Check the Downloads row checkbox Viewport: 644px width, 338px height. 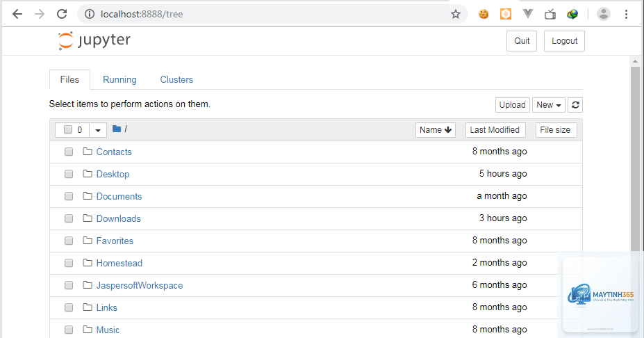point(69,218)
